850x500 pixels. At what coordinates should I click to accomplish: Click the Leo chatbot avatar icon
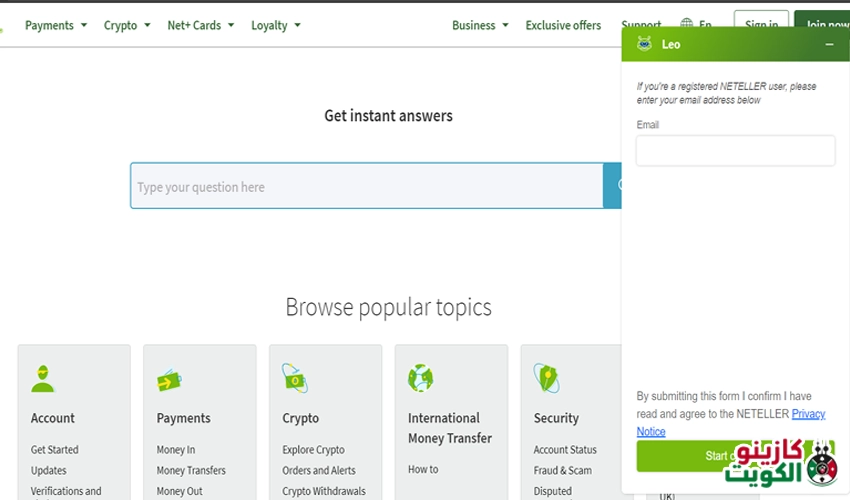[x=644, y=44]
